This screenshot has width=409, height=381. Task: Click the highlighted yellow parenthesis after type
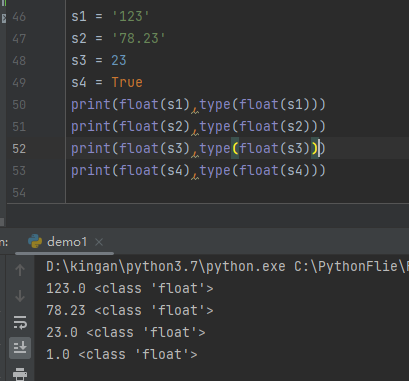(x=235, y=148)
